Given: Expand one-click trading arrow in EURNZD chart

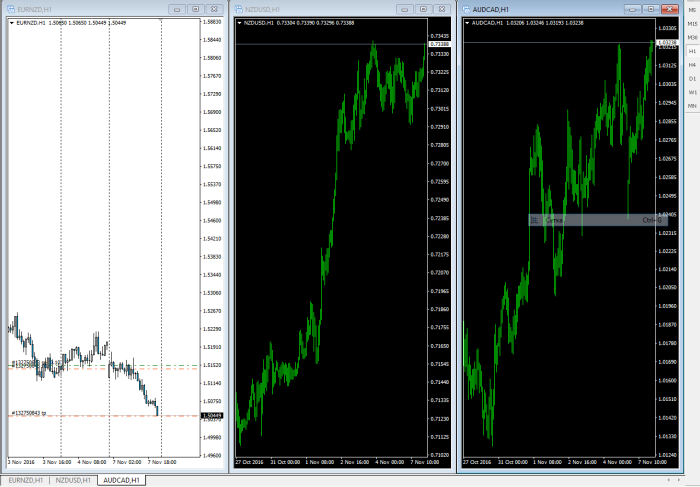Looking at the screenshot, I should click(12, 23).
